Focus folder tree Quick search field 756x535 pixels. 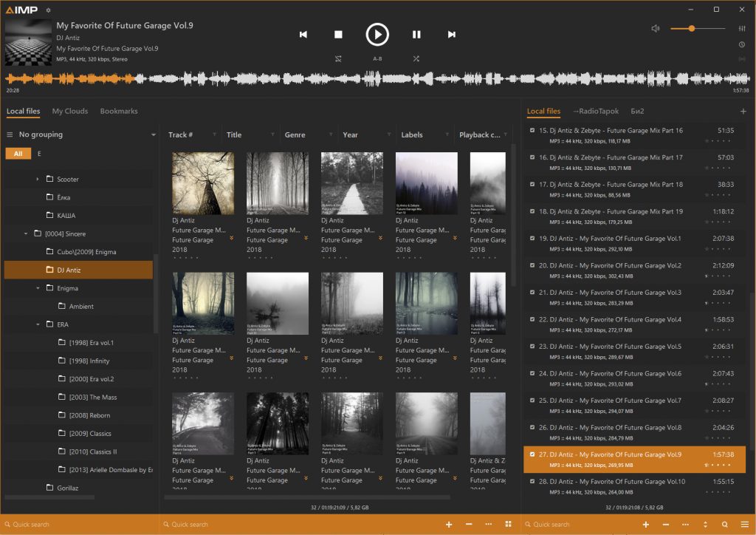80,525
